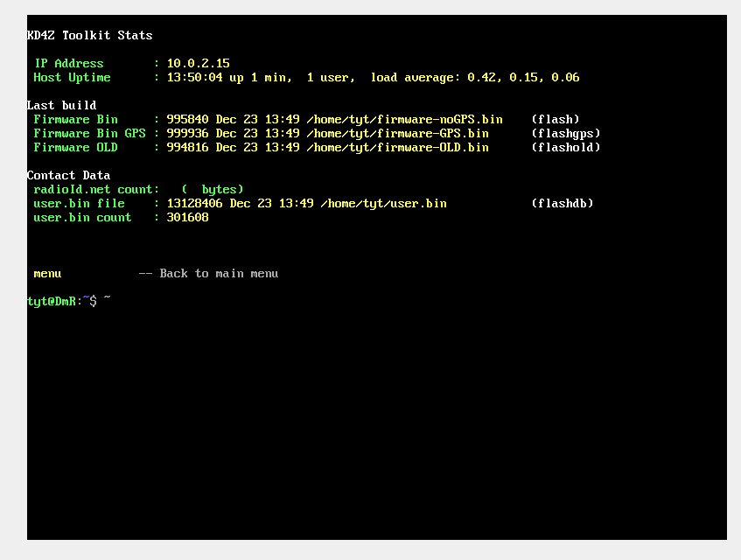This screenshot has height=560, width=741.
Task: Select the Host Uptime label
Action: tap(72, 78)
